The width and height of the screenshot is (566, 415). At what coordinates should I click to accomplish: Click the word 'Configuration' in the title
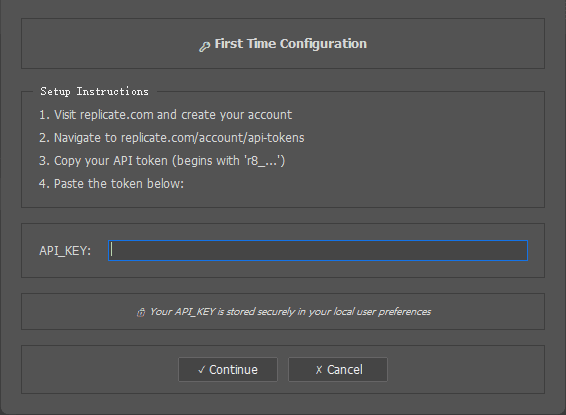point(323,44)
